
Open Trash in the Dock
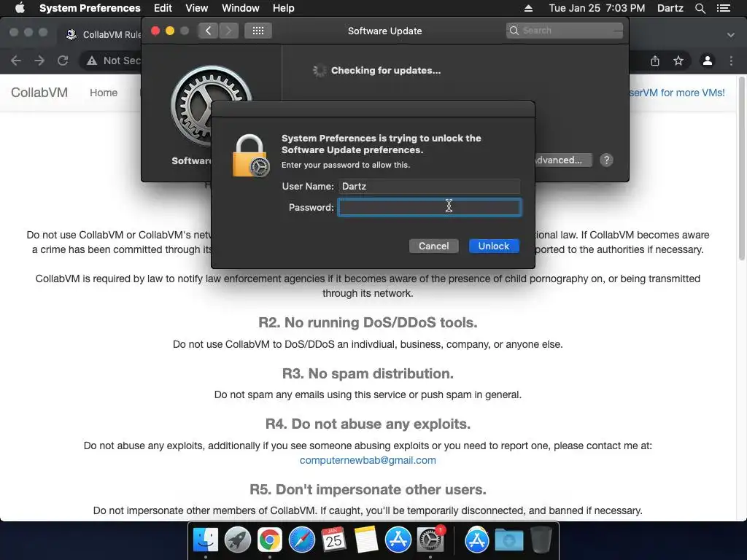(x=541, y=540)
